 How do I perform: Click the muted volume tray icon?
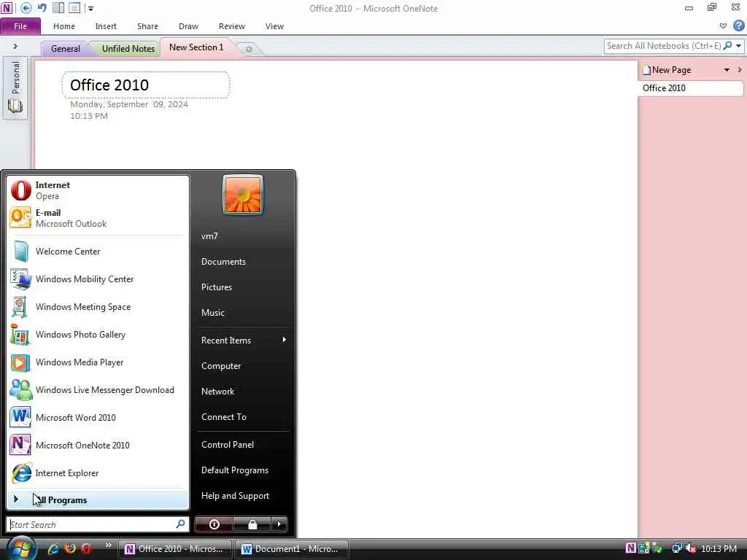click(x=691, y=548)
